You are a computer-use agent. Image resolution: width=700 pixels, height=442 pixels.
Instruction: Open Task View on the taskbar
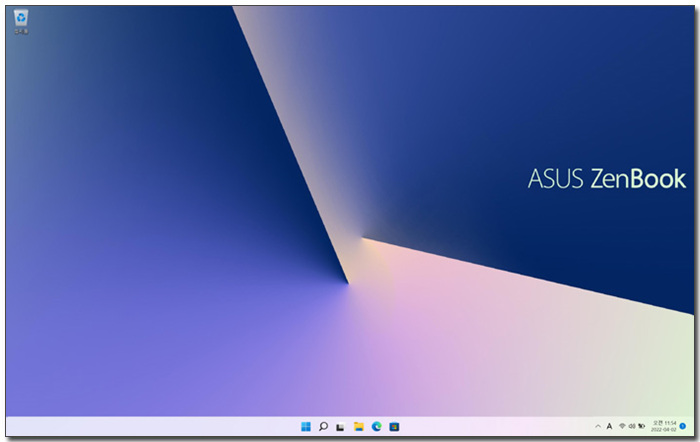click(x=341, y=427)
